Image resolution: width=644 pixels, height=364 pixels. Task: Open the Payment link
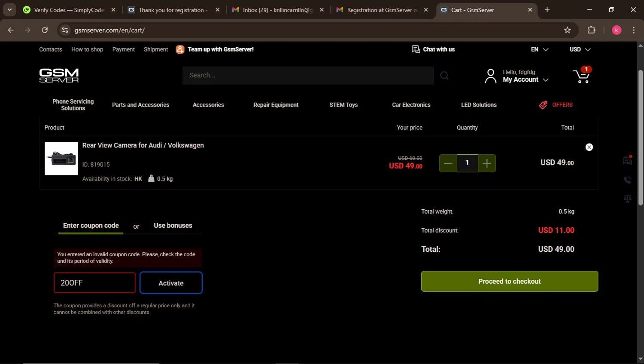pyautogui.click(x=124, y=49)
